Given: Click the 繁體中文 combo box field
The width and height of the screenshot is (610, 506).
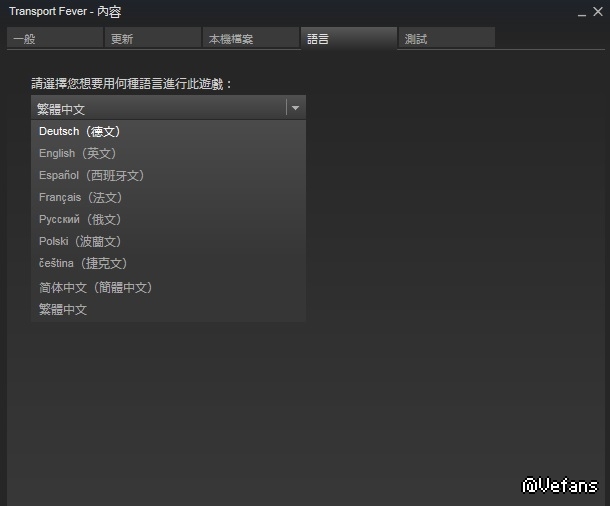Looking at the screenshot, I should click(168, 108).
